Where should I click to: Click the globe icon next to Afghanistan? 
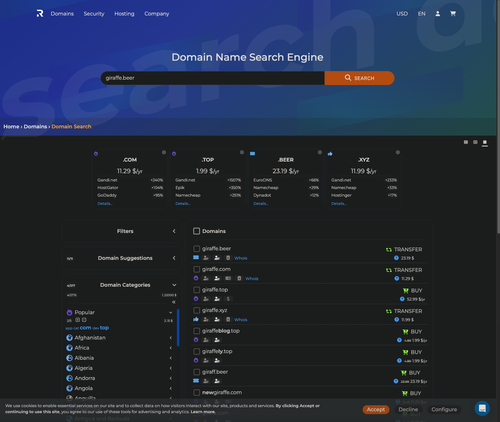69,338
